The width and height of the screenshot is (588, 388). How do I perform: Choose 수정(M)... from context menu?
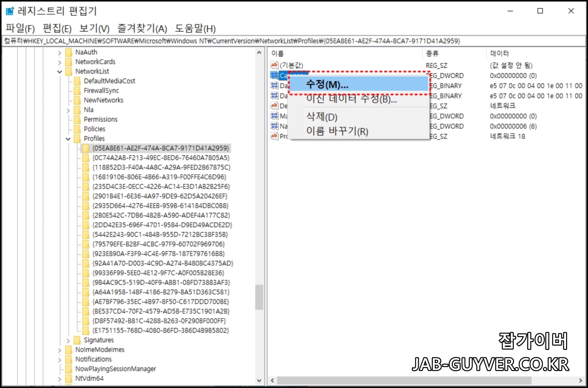pyautogui.click(x=359, y=85)
